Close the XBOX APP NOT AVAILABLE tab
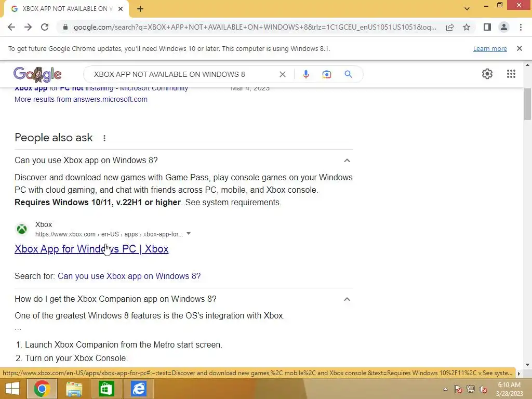The image size is (532, 399). pyautogui.click(x=121, y=9)
